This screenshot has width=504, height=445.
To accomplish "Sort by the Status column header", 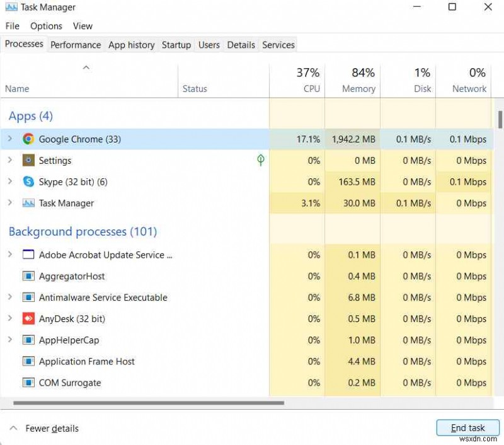I will click(224, 81).
